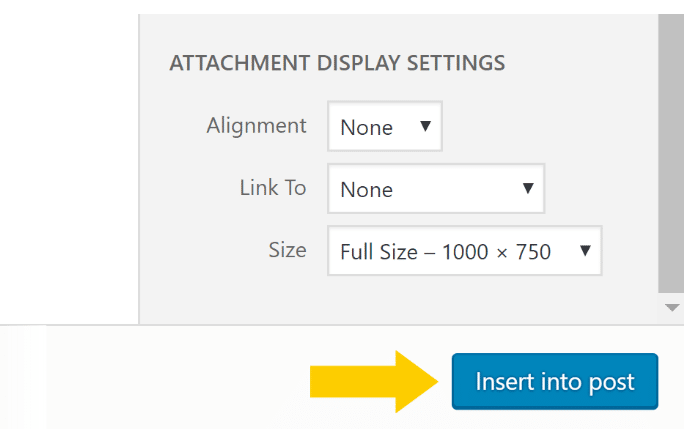
Task: Click the settings panel's vertical scrollbar thumb
Action: (671, 154)
